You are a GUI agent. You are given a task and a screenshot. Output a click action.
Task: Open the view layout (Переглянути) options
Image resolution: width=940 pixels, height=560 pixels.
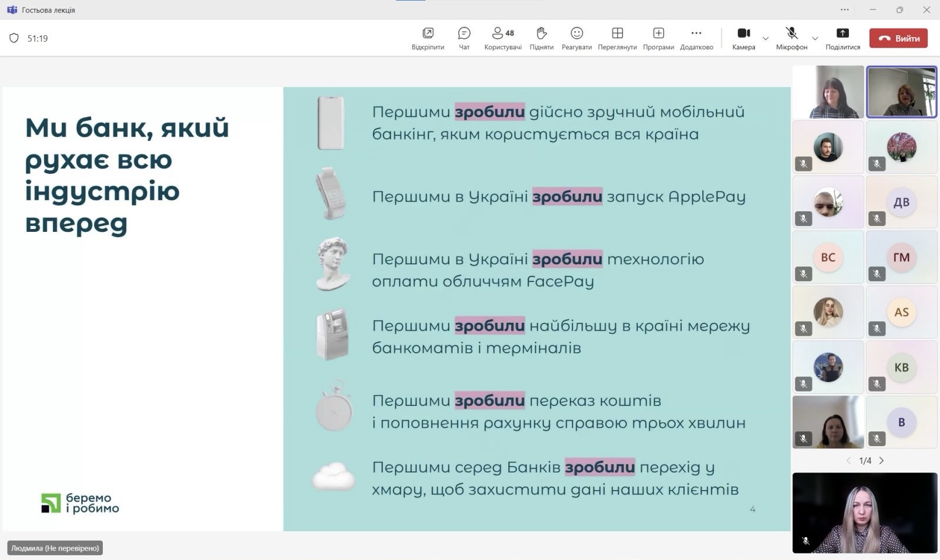[617, 38]
